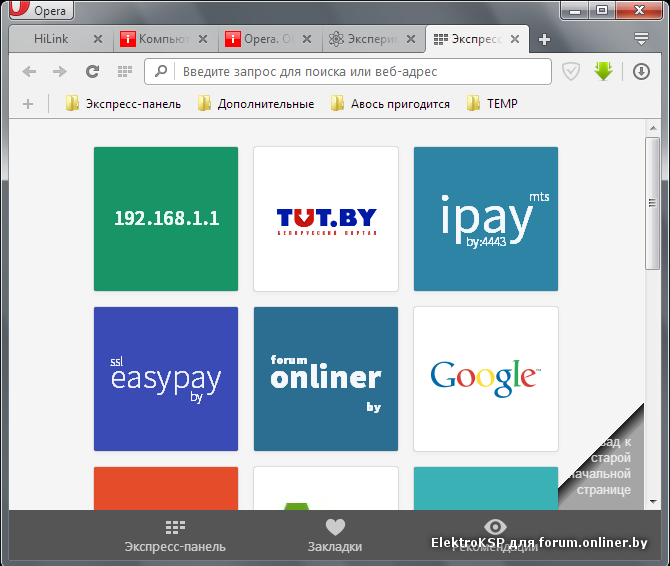The width and height of the screenshot is (670, 566).
Task: Go forward with the right arrow button
Action: point(60,71)
